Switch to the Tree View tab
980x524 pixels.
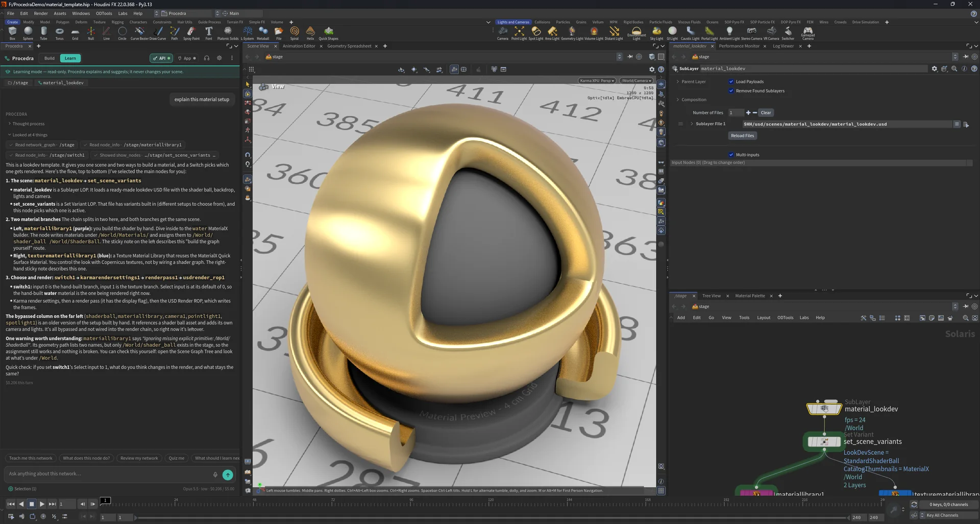click(712, 296)
